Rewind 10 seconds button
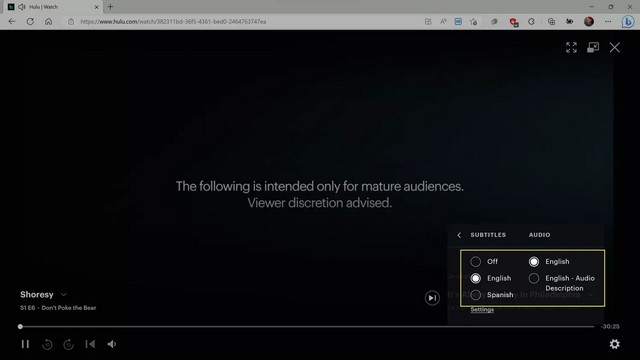640x360 pixels. tap(47, 344)
